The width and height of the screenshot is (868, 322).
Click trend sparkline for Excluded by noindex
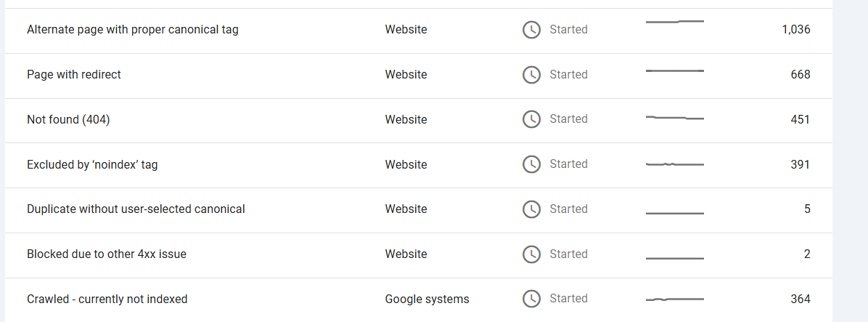[x=675, y=164]
